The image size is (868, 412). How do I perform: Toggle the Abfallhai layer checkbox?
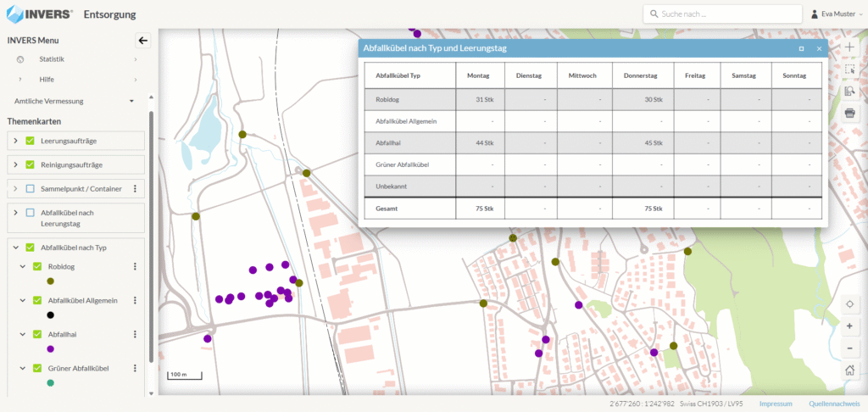(37, 335)
